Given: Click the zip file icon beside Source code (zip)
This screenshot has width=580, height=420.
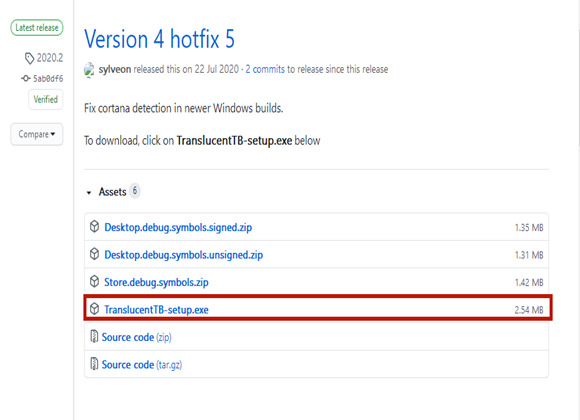Looking at the screenshot, I should [x=94, y=336].
